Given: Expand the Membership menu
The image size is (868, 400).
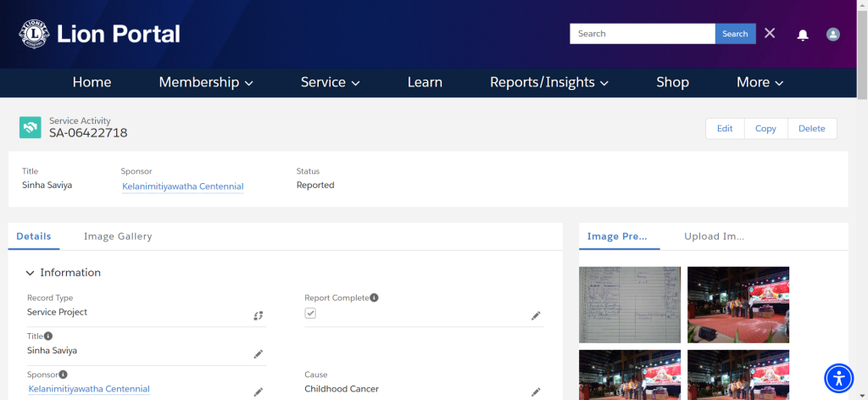Looking at the screenshot, I should (x=205, y=82).
